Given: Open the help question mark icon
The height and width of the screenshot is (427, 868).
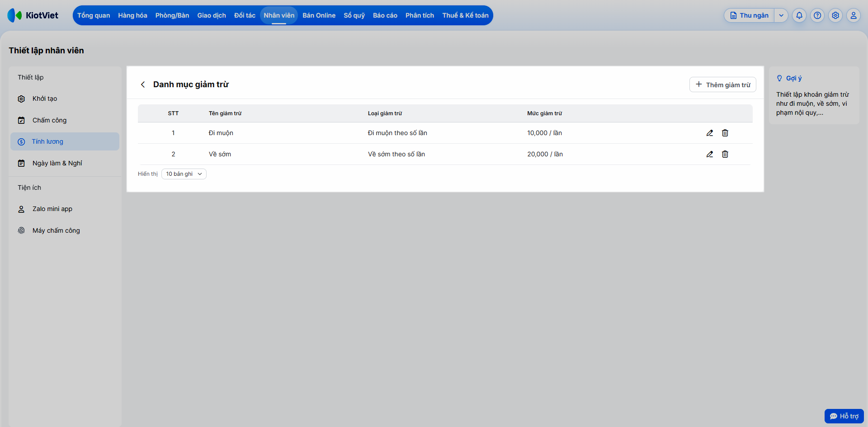Looking at the screenshot, I should pos(817,15).
